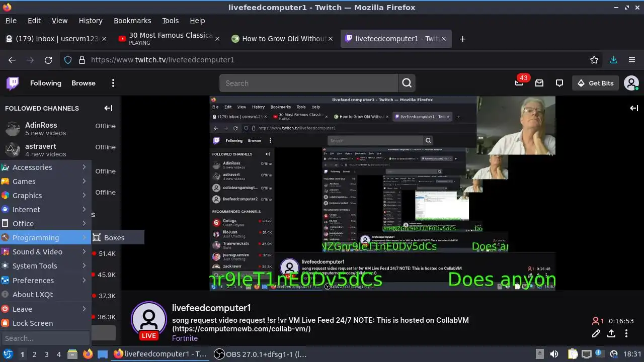Click the tracking protection shield icon

(68, 60)
